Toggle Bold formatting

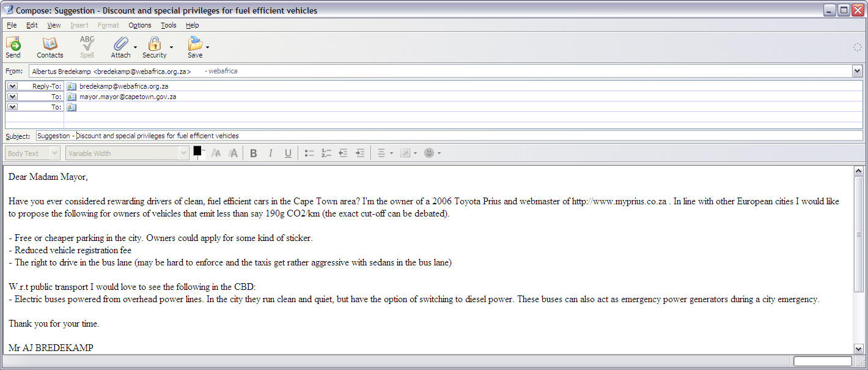[x=254, y=154]
